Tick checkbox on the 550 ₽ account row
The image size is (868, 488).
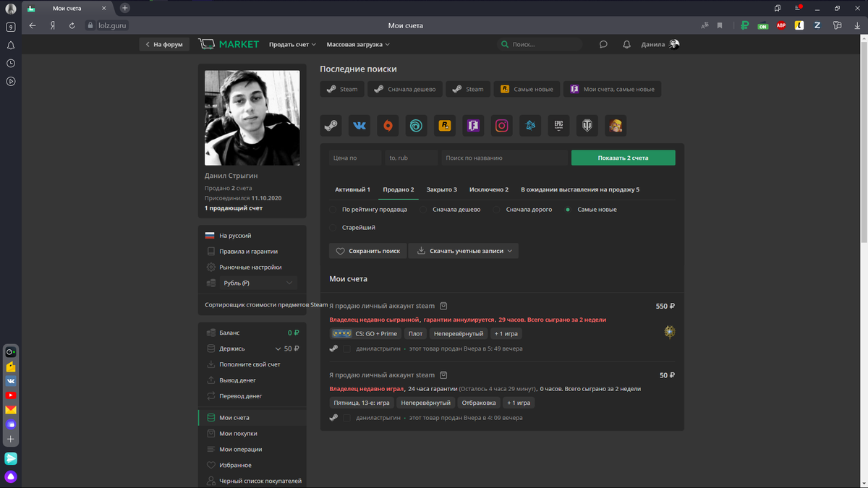coord(347,348)
